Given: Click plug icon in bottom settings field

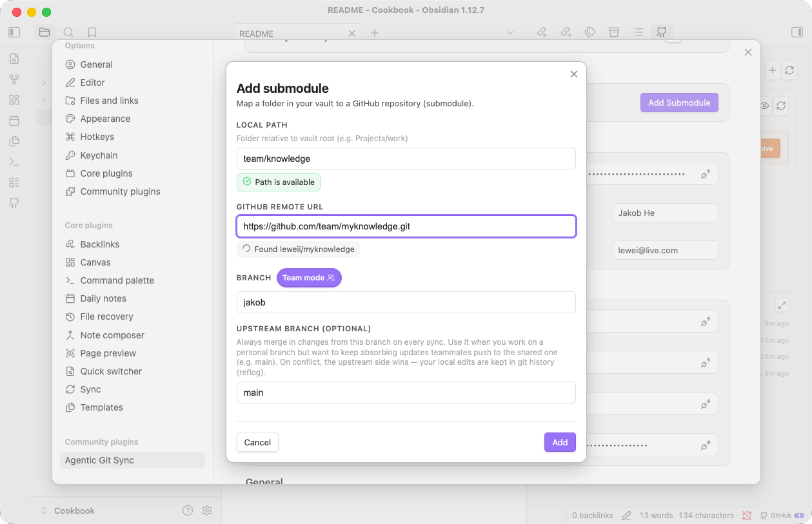Looking at the screenshot, I should (706, 445).
